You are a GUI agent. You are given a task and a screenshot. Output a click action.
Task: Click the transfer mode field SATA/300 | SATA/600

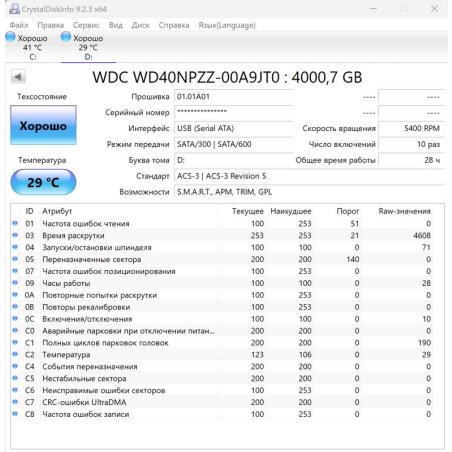pyautogui.click(x=234, y=144)
